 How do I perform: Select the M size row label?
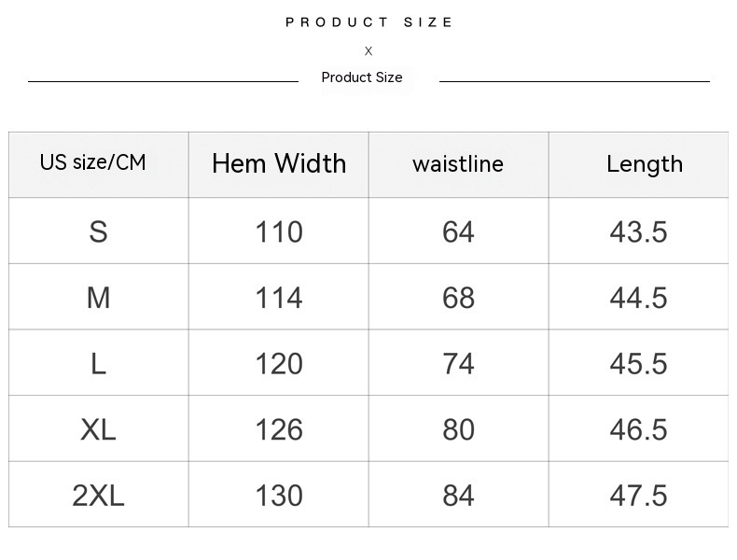click(98, 298)
